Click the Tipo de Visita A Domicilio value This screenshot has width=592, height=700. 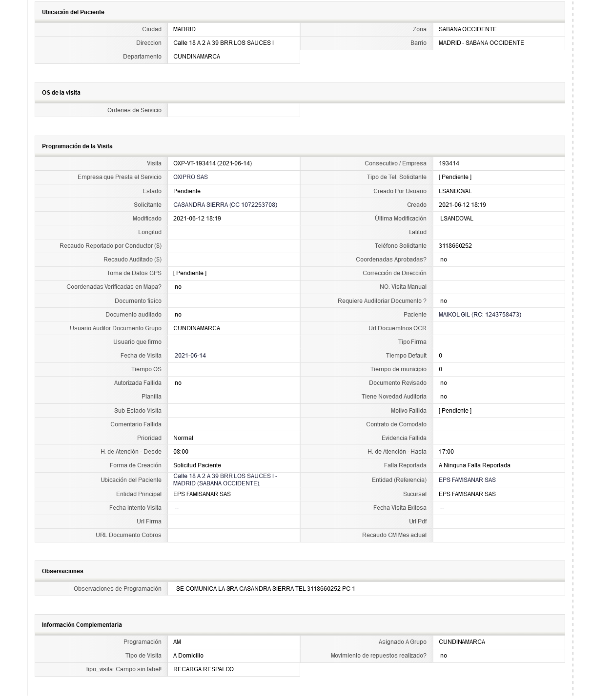[x=188, y=656]
